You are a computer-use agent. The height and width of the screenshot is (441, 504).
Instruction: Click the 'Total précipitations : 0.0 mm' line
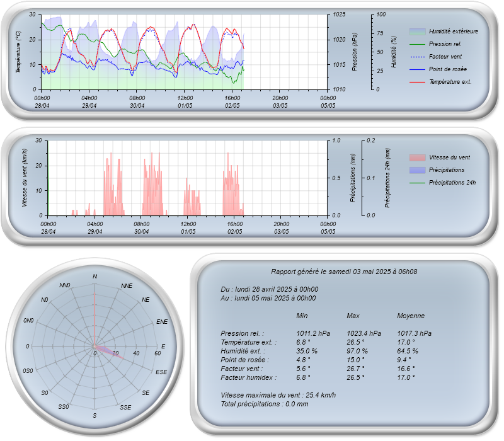(264, 404)
